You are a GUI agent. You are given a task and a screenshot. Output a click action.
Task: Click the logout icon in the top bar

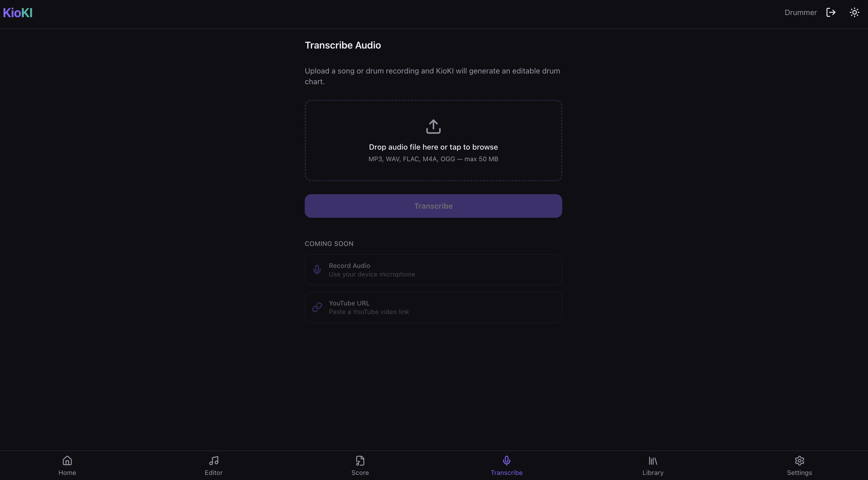(x=831, y=12)
